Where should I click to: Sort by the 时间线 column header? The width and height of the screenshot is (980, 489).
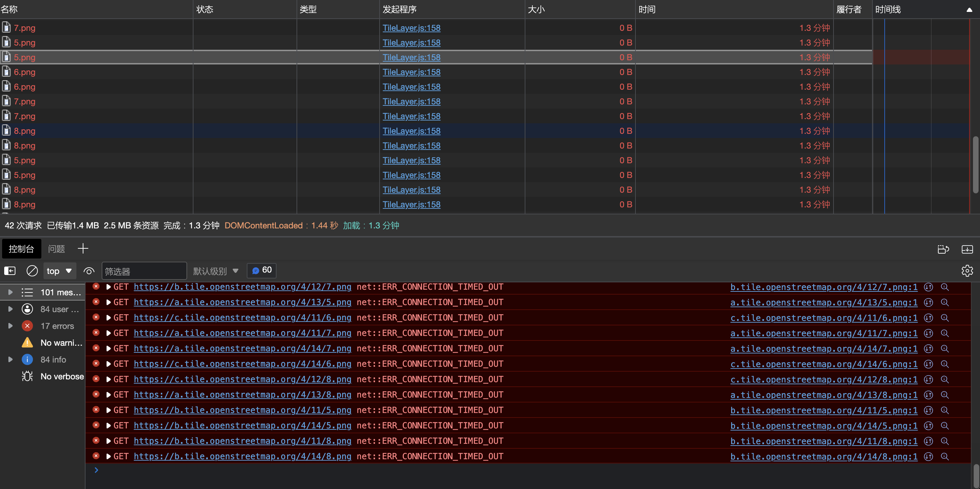tap(887, 9)
